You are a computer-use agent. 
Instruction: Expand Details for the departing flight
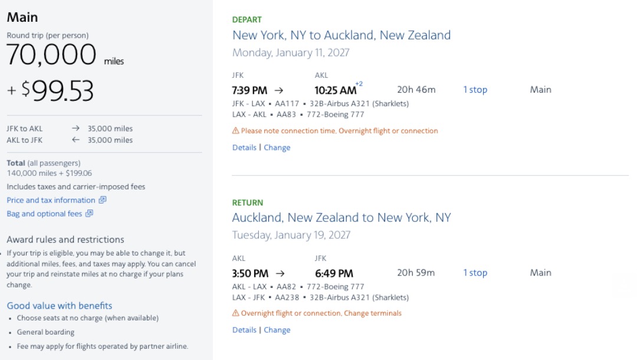(x=244, y=147)
